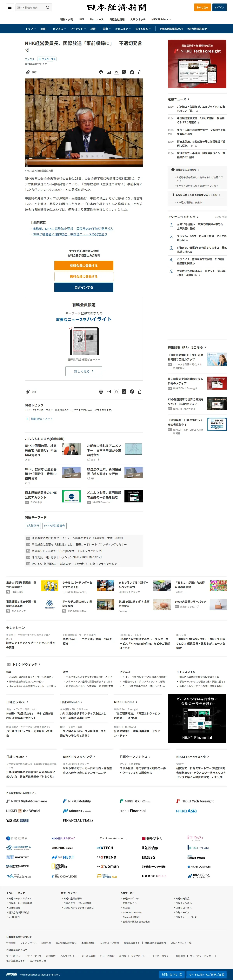Screen dimensions: 233x980
Task: Expand the 国際 navigation dropdown
Action: 107,29
